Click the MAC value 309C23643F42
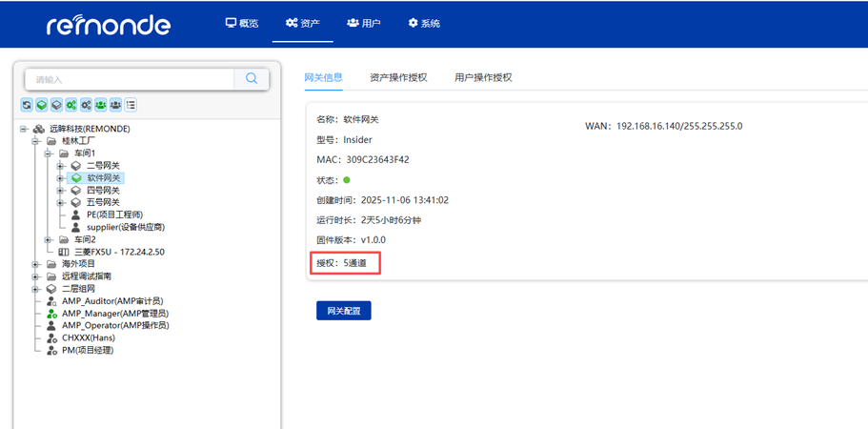The image size is (868, 429). point(377,160)
